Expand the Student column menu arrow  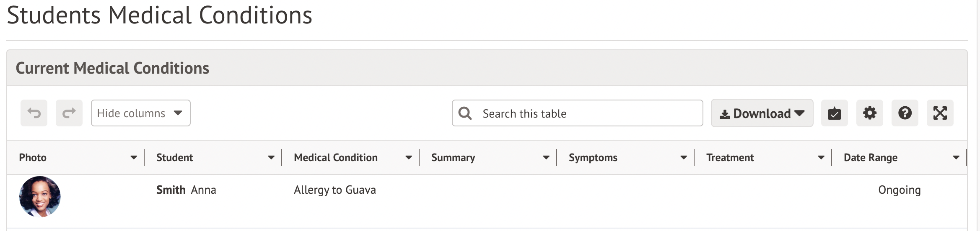point(271,158)
